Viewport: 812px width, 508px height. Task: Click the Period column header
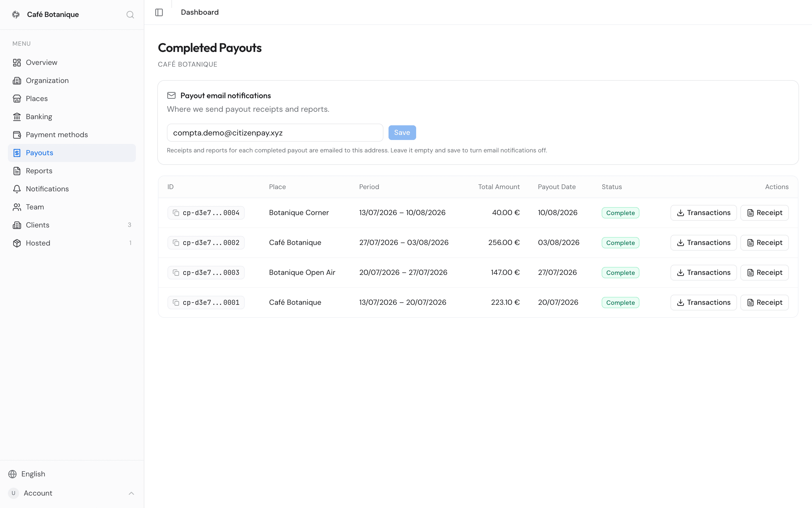[x=369, y=187]
